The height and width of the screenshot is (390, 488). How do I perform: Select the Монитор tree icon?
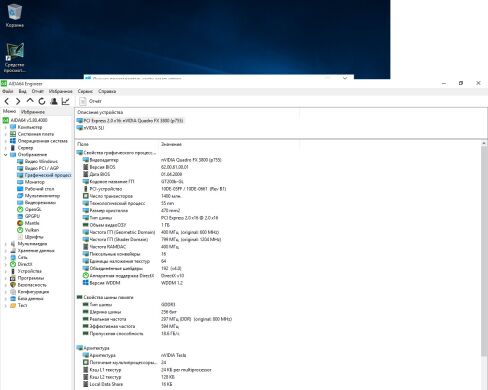pos(20,182)
